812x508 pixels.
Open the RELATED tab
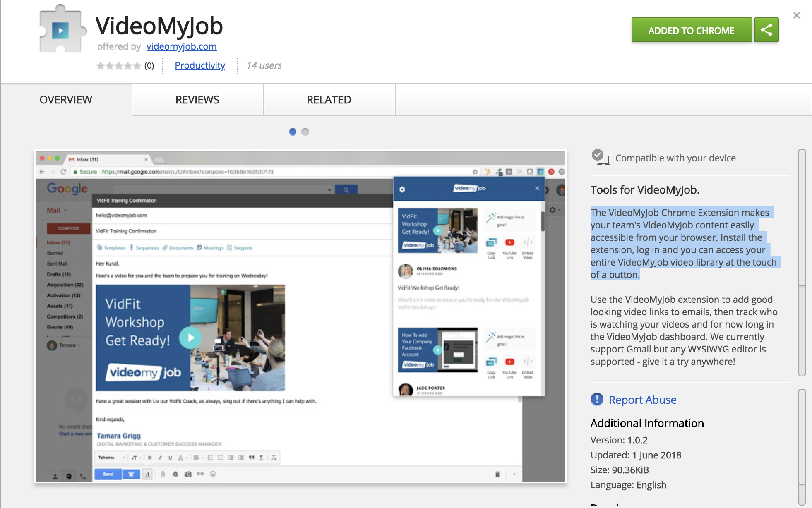pos(328,99)
